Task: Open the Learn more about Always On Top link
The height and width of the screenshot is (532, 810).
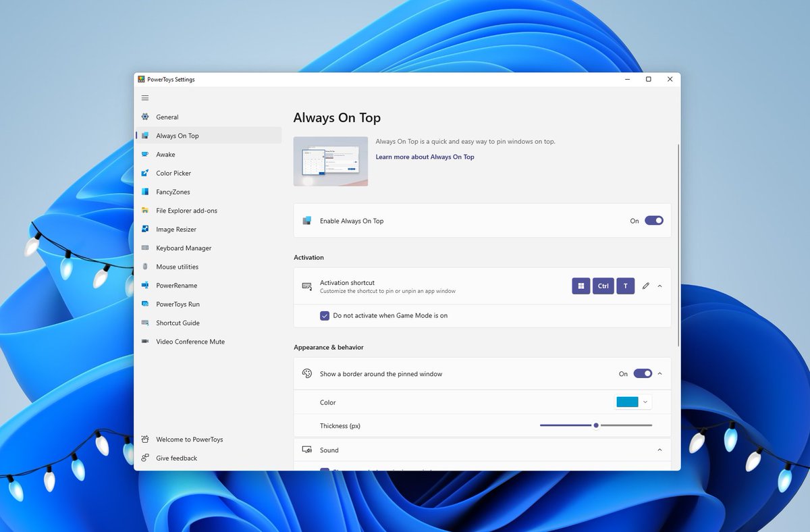Action: point(425,157)
